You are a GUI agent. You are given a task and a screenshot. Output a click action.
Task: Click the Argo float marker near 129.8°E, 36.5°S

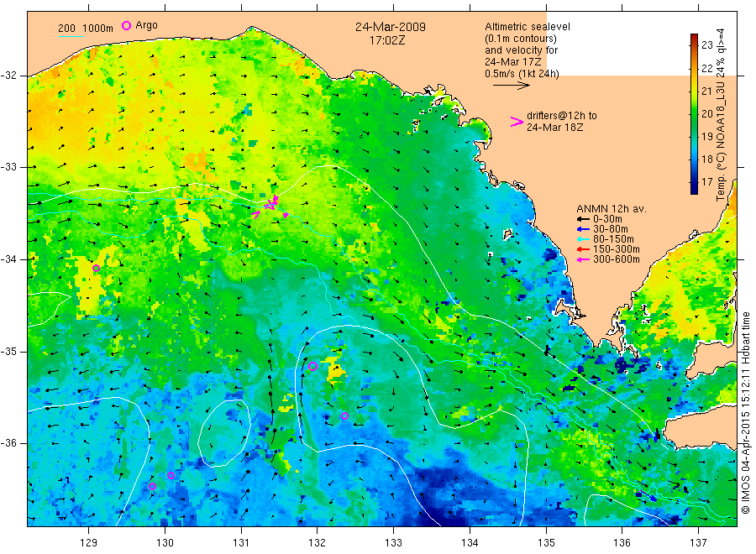click(152, 486)
